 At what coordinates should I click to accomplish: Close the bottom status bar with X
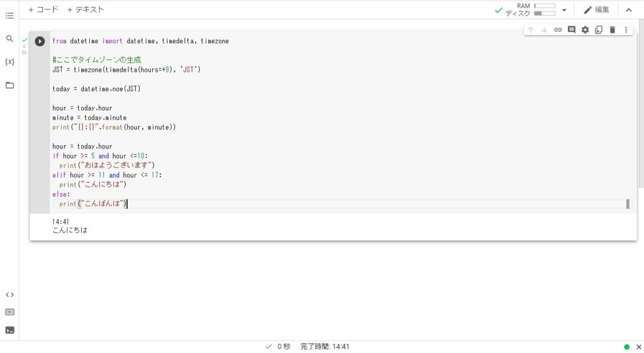[639, 347]
